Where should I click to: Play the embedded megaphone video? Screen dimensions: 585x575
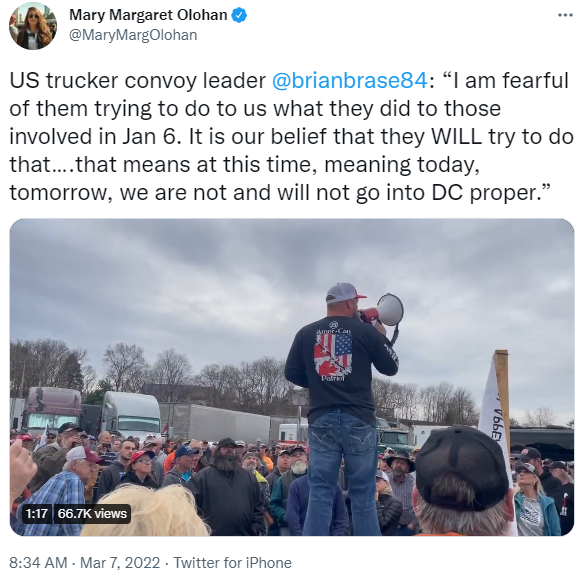(x=292, y=377)
